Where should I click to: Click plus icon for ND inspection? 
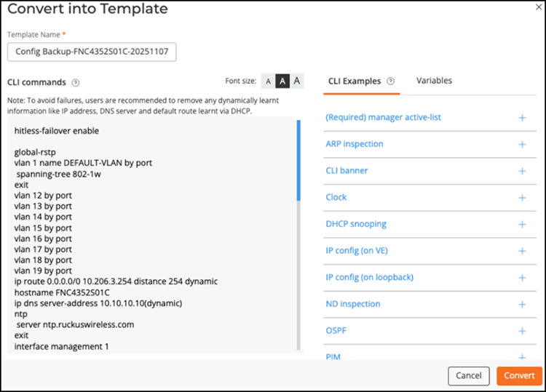[x=521, y=304]
